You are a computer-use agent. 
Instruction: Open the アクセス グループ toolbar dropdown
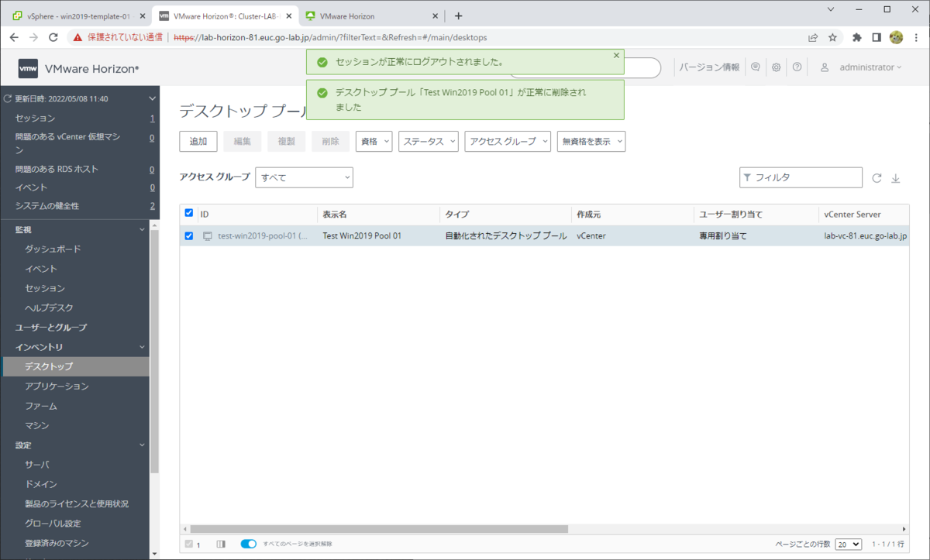pos(508,141)
